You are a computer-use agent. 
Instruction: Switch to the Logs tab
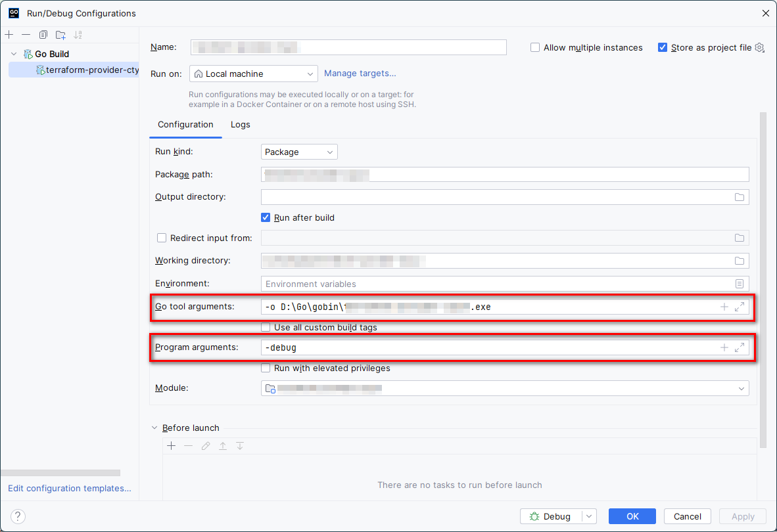click(241, 125)
